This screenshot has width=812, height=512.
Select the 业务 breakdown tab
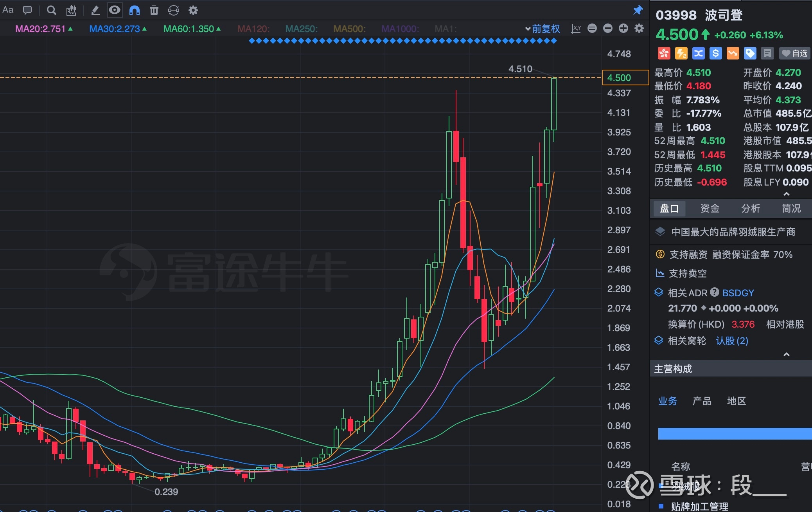click(668, 401)
